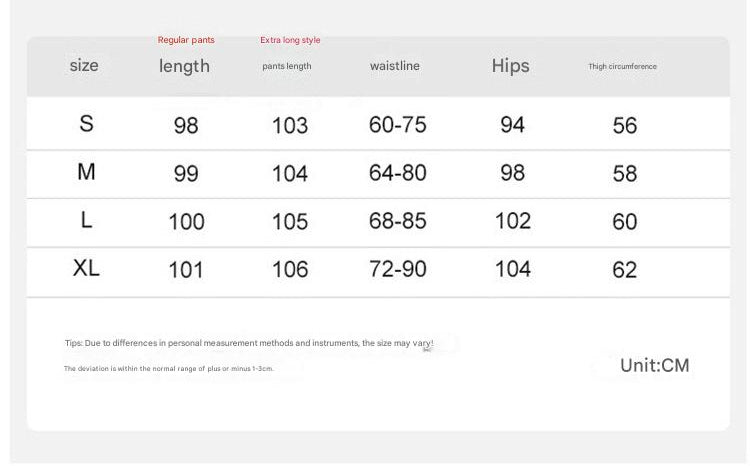The image size is (750, 466).
Task: Select the "waistline" column header
Action: (x=395, y=66)
